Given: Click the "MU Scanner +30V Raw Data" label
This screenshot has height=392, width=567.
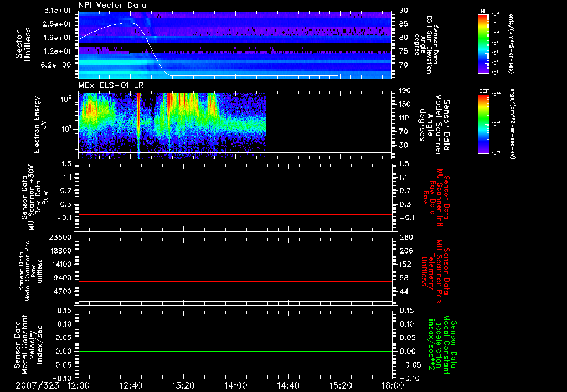Looking at the screenshot, I should [x=34, y=198].
